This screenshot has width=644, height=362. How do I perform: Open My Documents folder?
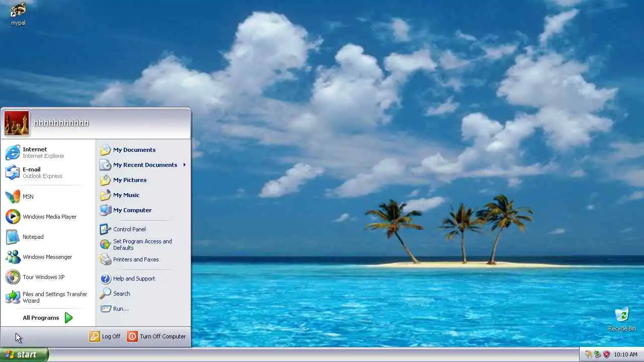tap(143, 150)
